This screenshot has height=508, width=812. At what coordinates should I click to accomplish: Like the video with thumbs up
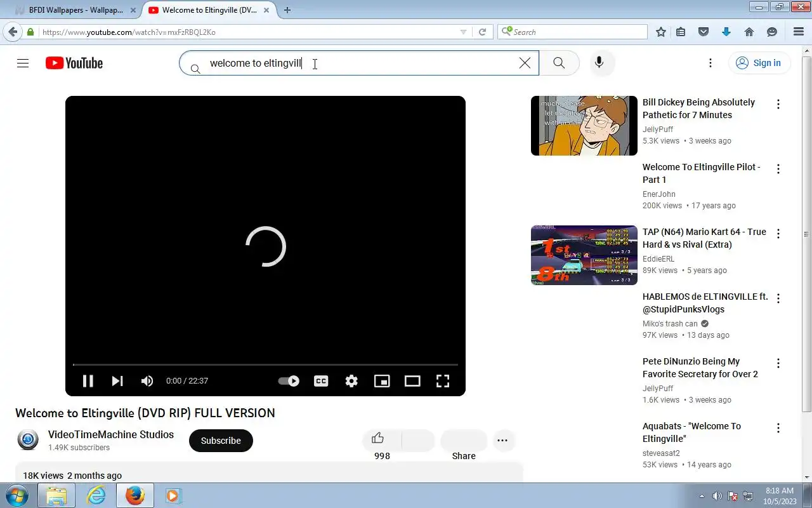[x=378, y=438]
